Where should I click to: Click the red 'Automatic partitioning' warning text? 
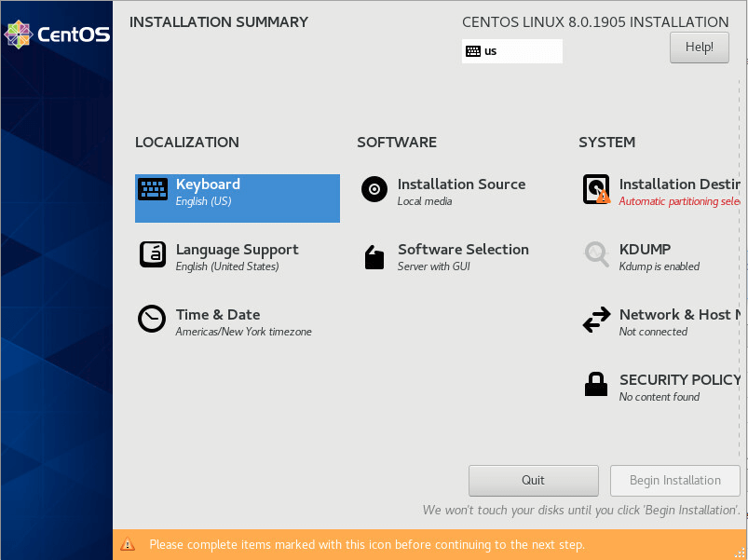(680, 201)
